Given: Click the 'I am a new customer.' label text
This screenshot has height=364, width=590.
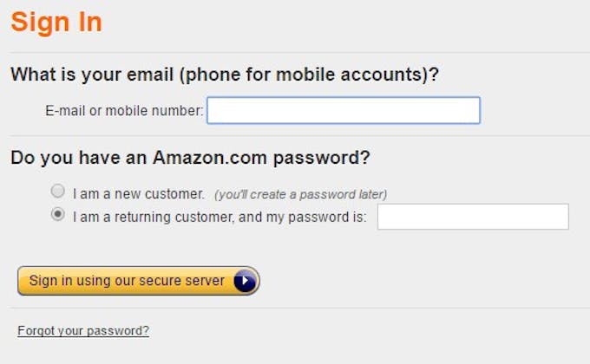Looking at the screenshot, I should pyautogui.click(x=139, y=194).
